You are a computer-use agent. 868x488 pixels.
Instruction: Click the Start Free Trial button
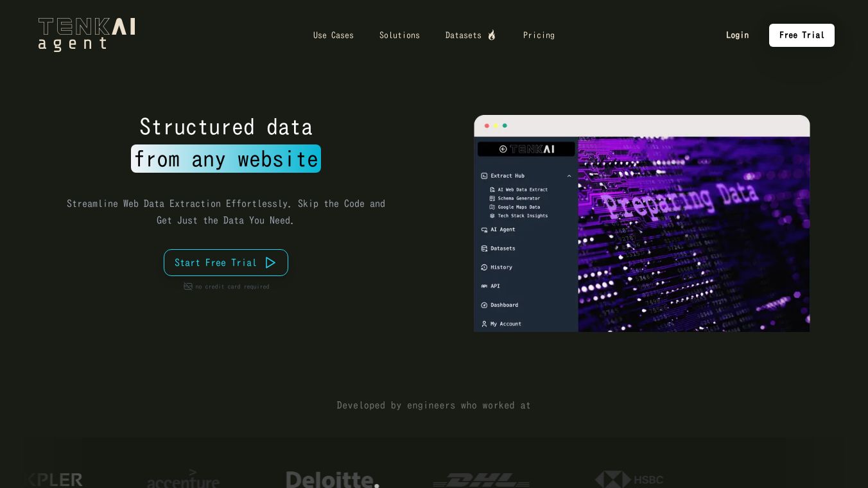click(x=226, y=263)
